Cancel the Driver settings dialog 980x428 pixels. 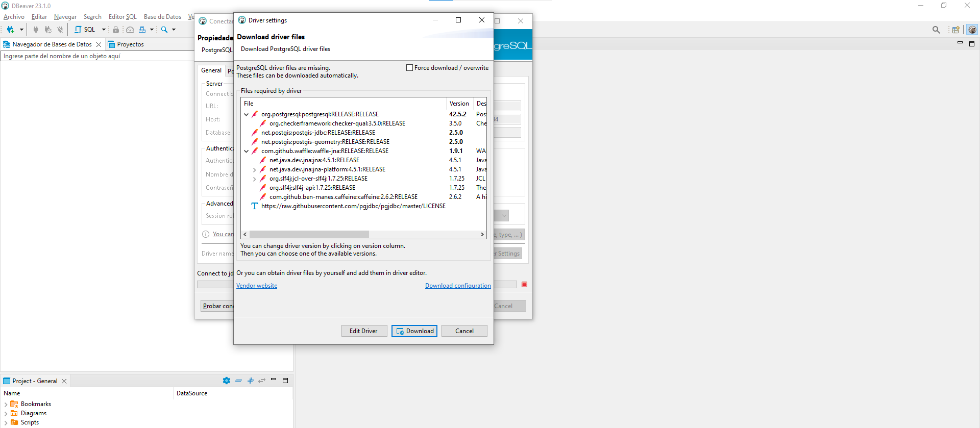pos(464,331)
